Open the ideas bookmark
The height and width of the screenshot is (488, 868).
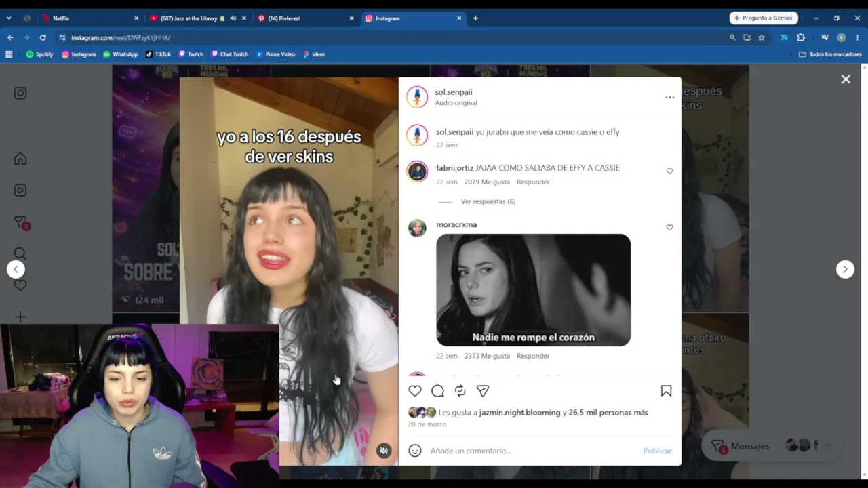[314, 54]
